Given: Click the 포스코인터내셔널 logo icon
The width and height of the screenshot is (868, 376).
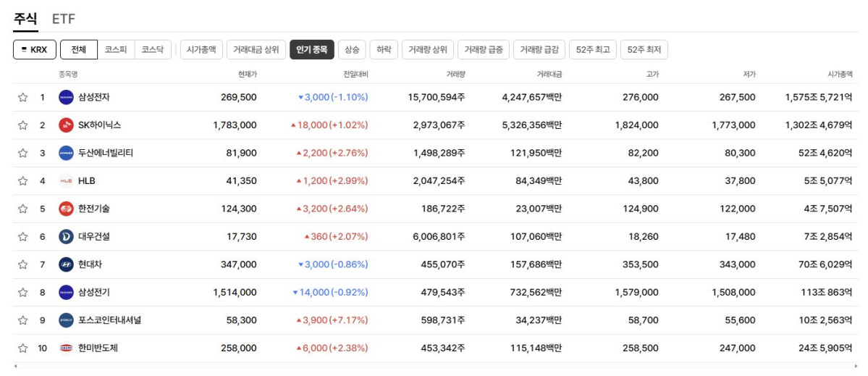Looking at the screenshot, I should click(x=66, y=321).
